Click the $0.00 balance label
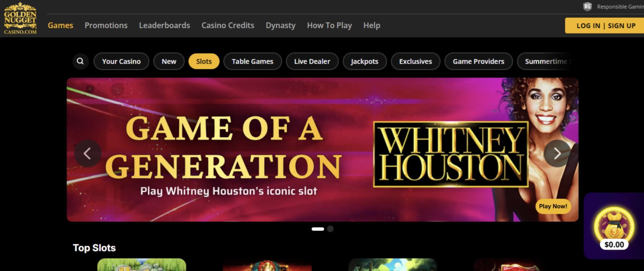Viewport: 644px width, 271px height. (x=614, y=244)
